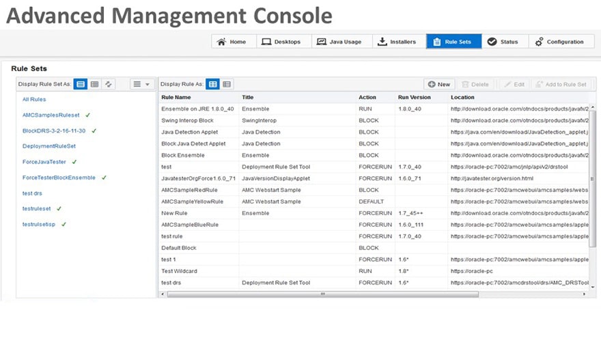Screen dimensions: 601x364
Task: Open the ForceJavaTester rule set
Action: (x=44, y=162)
